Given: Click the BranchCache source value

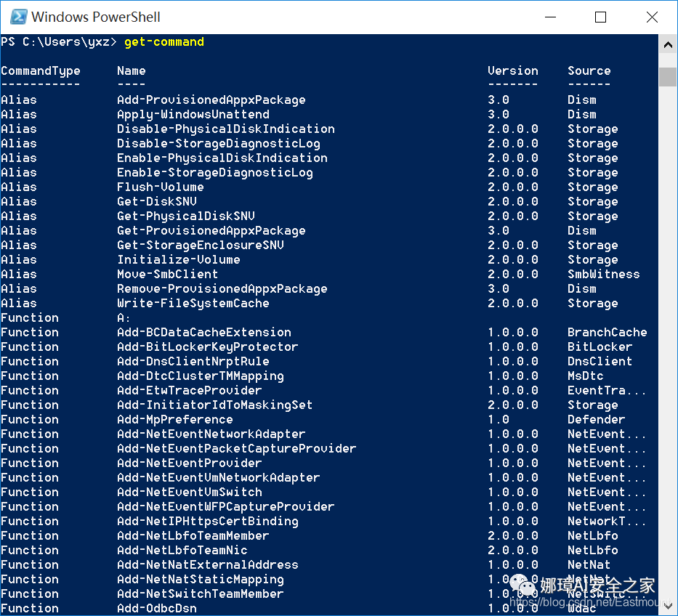Looking at the screenshot, I should tap(607, 333).
